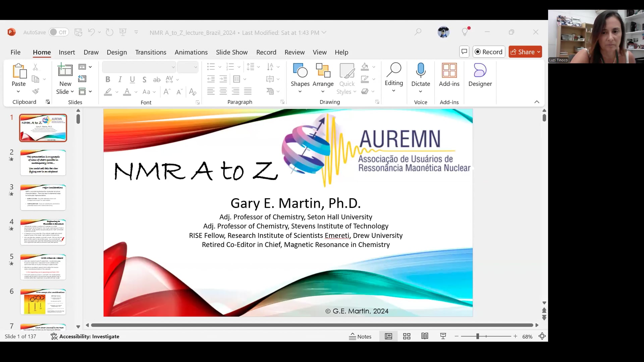Image resolution: width=644 pixels, height=362 pixels.
Task: Click Increase Font Size icon
Action: 167,92
